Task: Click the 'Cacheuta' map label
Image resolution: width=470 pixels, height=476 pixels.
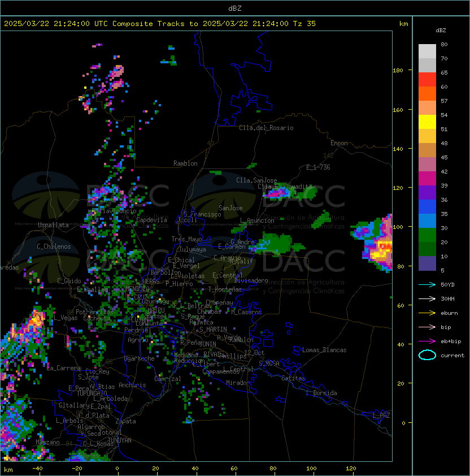Action: click(x=97, y=318)
